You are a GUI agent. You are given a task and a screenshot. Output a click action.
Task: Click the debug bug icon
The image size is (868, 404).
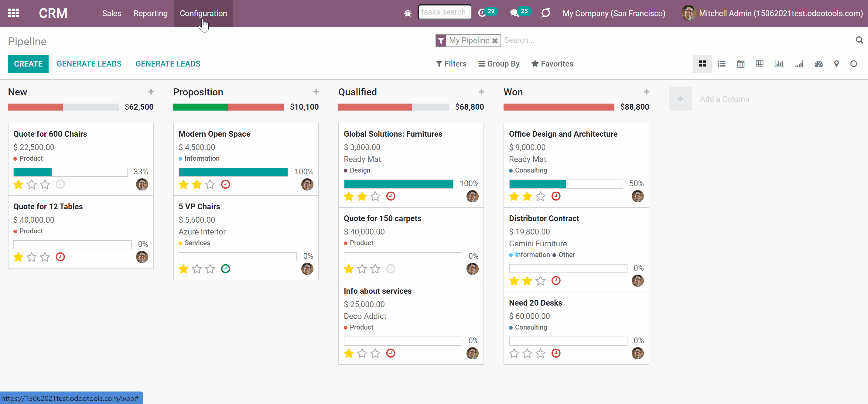(408, 13)
